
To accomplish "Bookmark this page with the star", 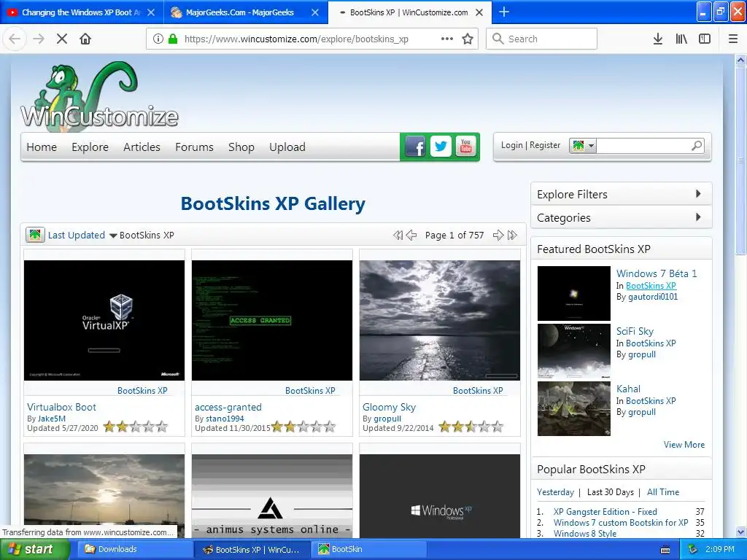I will pos(468,39).
